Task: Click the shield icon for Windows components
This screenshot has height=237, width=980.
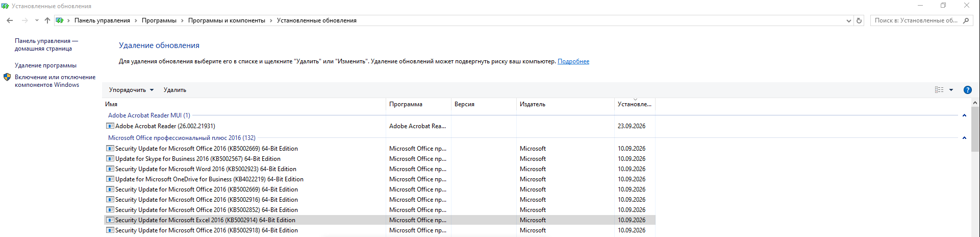Action: click(x=7, y=77)
